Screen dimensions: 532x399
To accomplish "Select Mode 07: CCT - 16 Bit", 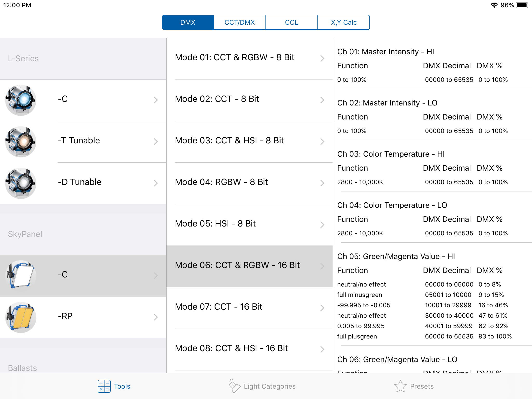I will (x=218, y=307).
